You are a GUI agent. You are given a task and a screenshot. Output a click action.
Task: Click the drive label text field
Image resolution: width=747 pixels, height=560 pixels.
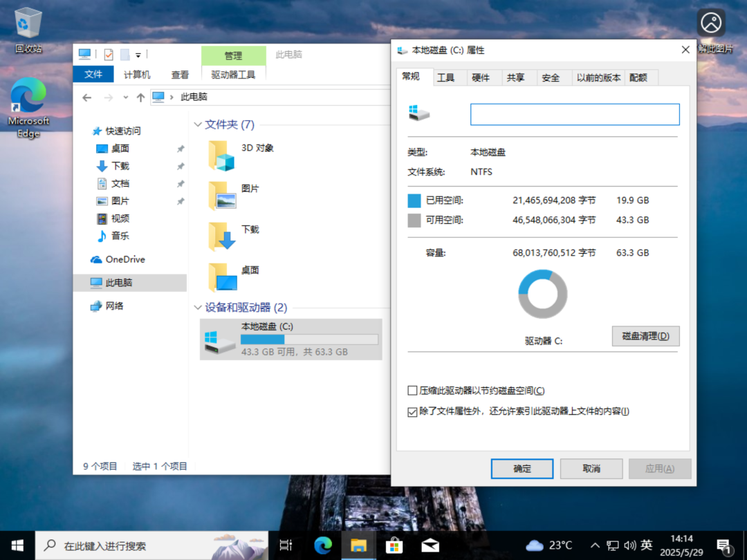click(x=575, y=114)
